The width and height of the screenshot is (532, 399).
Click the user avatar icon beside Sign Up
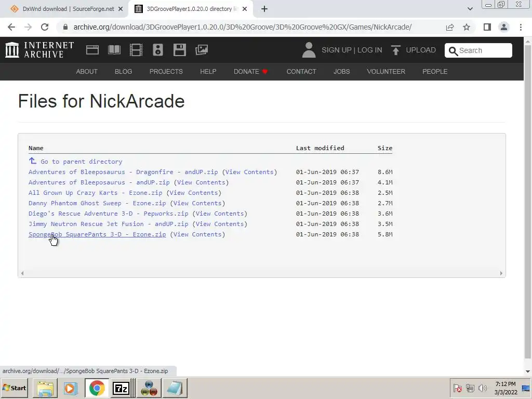[309, 50]
